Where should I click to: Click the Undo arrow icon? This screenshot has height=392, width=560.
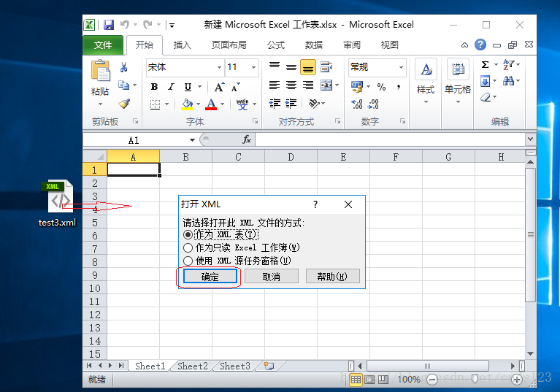pos(124,24)
